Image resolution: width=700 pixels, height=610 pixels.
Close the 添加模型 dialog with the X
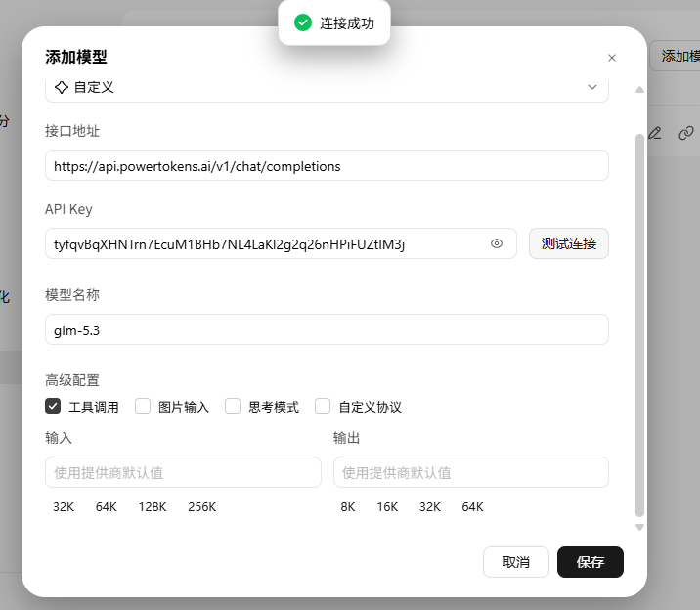(x=612, y=58)
